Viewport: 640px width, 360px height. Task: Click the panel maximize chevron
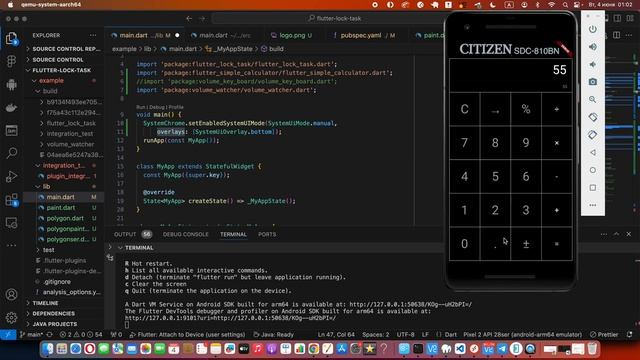point(616,234)
